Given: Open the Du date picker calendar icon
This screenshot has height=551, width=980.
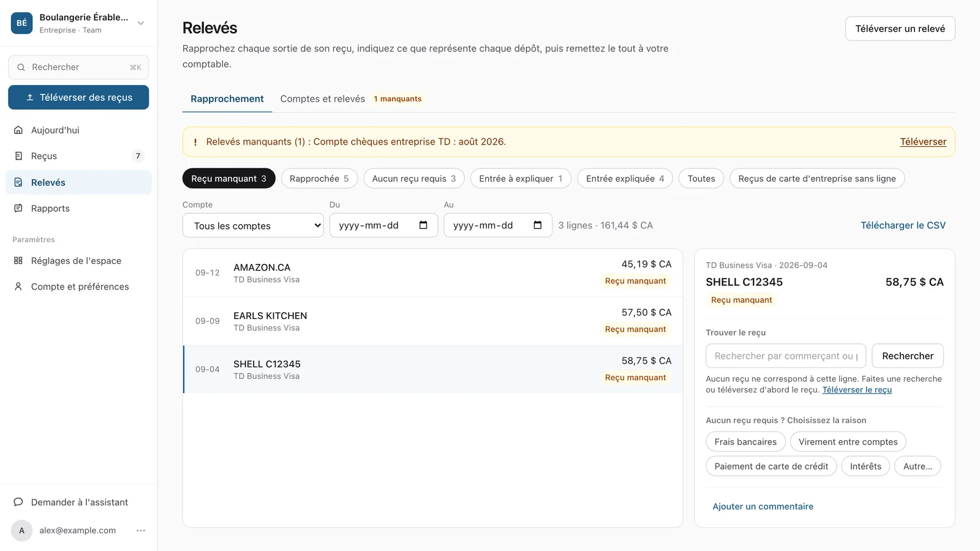Looking at the screenshot, I should [x=423, y=225].
